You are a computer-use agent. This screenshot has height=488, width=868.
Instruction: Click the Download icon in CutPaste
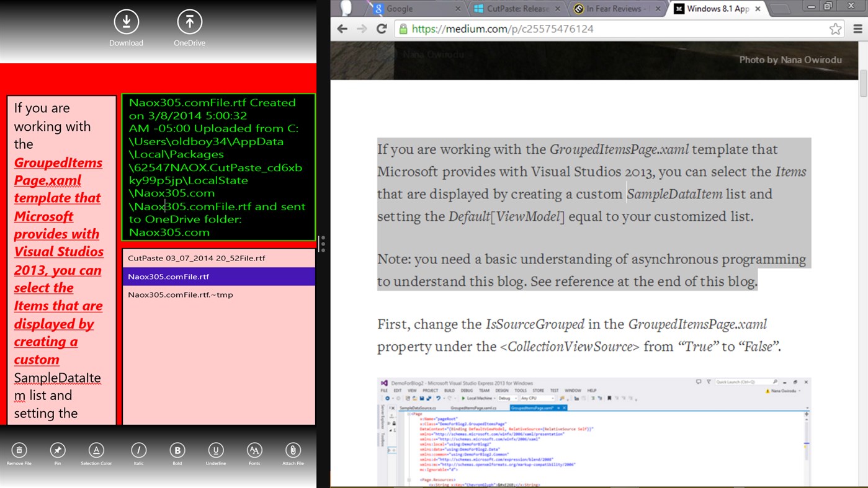click(127, 22)
